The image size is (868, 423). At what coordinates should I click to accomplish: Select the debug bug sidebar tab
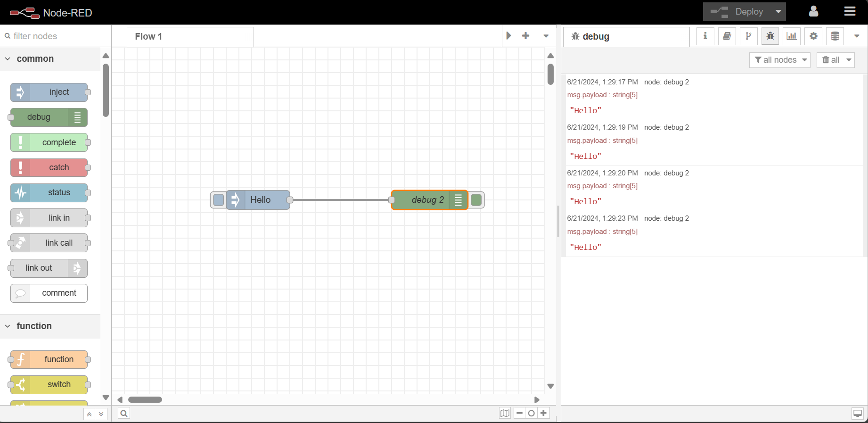click(x=770, y=36)
